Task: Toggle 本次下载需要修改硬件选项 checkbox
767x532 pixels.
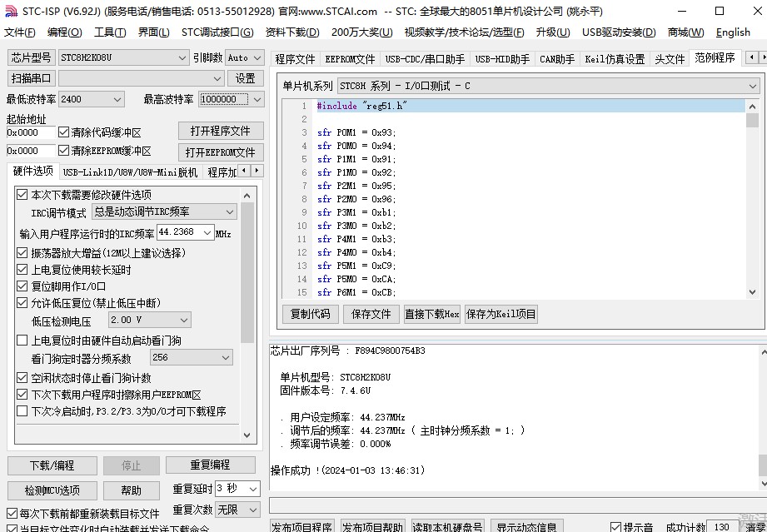Action: [x=22, y=194]
